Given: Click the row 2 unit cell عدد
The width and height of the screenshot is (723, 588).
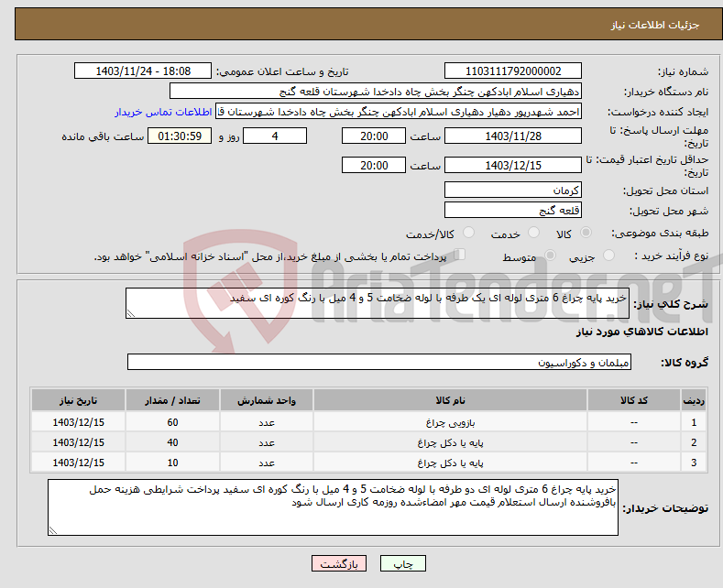Looking at the screenshot, I should pyautogui.click(x=267, y=443).
